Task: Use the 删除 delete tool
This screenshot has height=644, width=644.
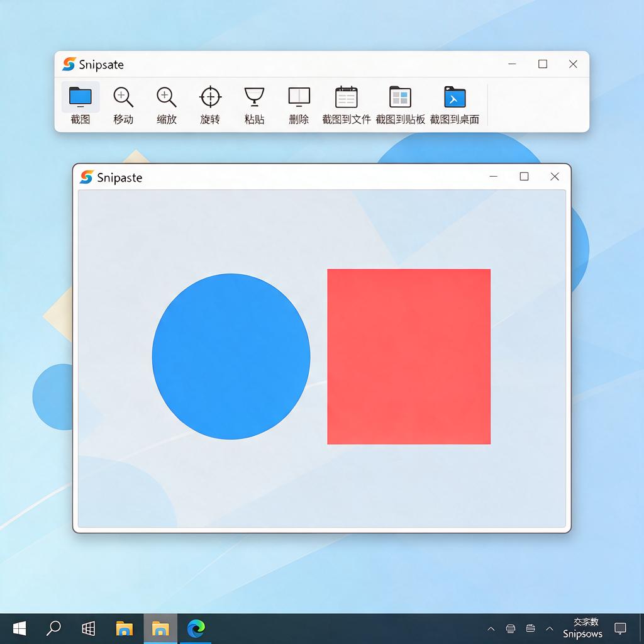Action: (x=299, y=105)
